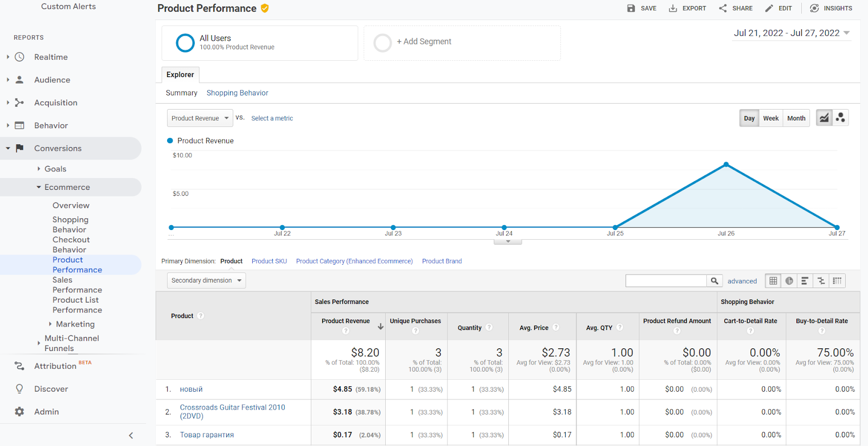Viewport: 868px width, 446px height.
Task: Change primary dimension to Product SKU
Action: point(269,261)
